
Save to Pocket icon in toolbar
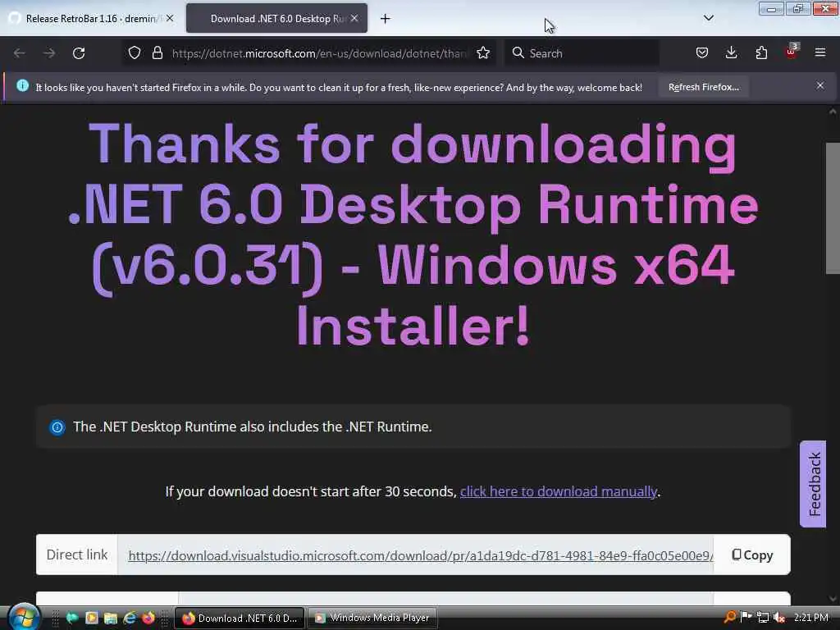[702, 52]
